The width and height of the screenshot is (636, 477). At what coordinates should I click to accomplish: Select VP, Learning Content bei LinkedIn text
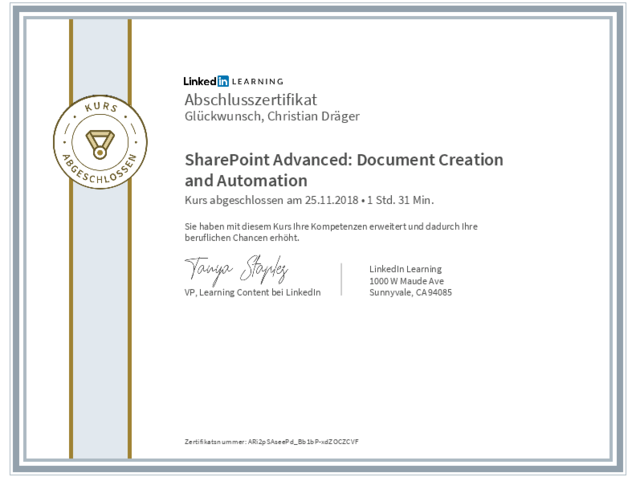(252, 292)
